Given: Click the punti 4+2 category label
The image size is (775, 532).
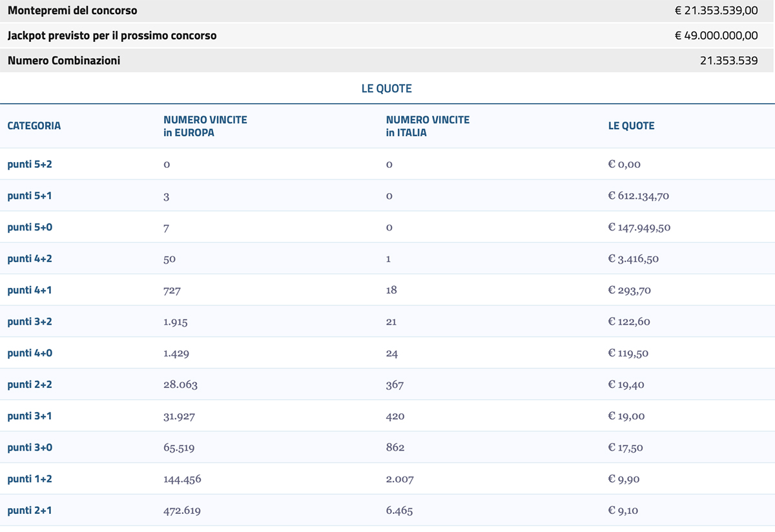Looking at the screenshot, I should 30,259.
